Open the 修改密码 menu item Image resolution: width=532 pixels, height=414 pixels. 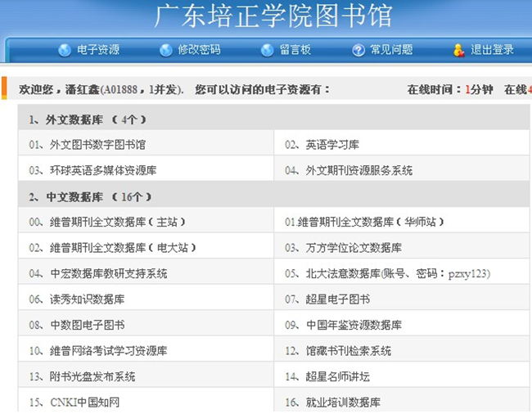point(199,50)
